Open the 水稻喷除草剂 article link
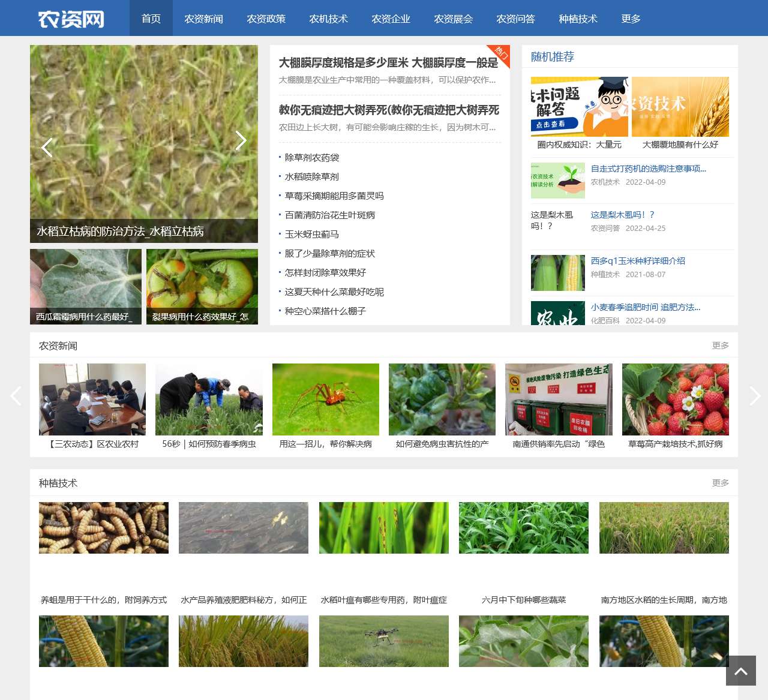This screenshot has width=768, height=700. pyautogui.click(x=312, y=177)
